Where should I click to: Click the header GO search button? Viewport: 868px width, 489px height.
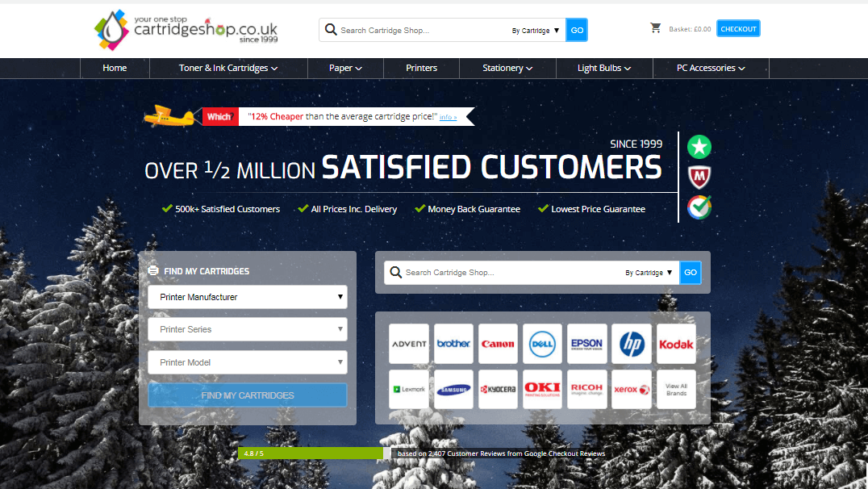click(x=577, y=30)
